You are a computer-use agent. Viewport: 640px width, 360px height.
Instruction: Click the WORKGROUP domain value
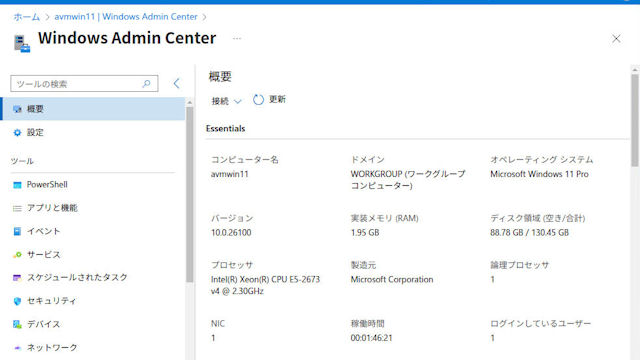(408, 180)
